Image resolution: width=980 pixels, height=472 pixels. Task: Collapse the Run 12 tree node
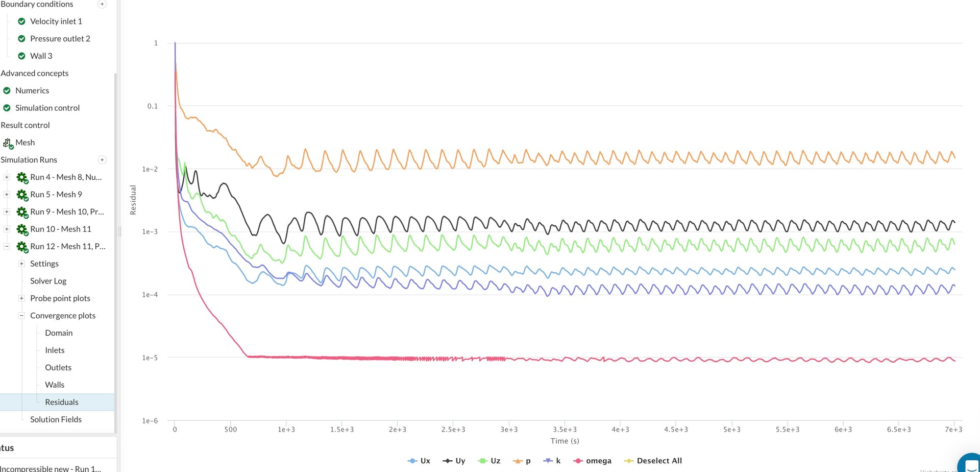[x=7, y=246]
